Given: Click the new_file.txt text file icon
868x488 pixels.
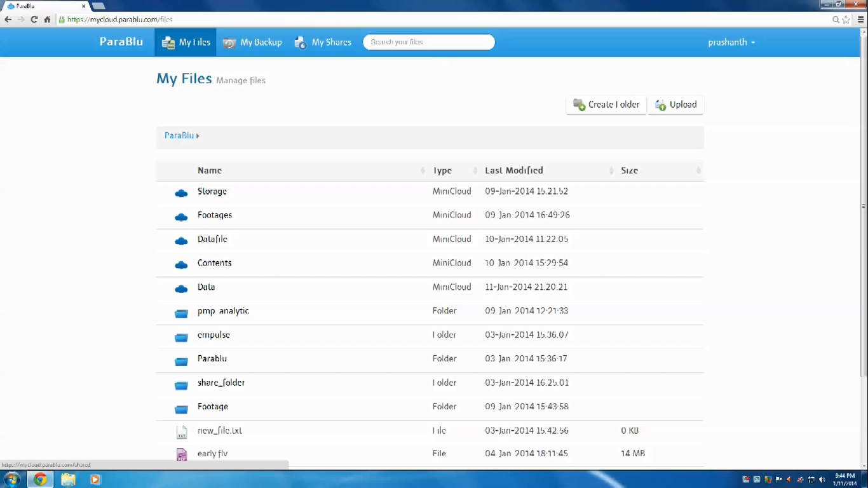Looking at the screenshot, I should pos(182,432).
